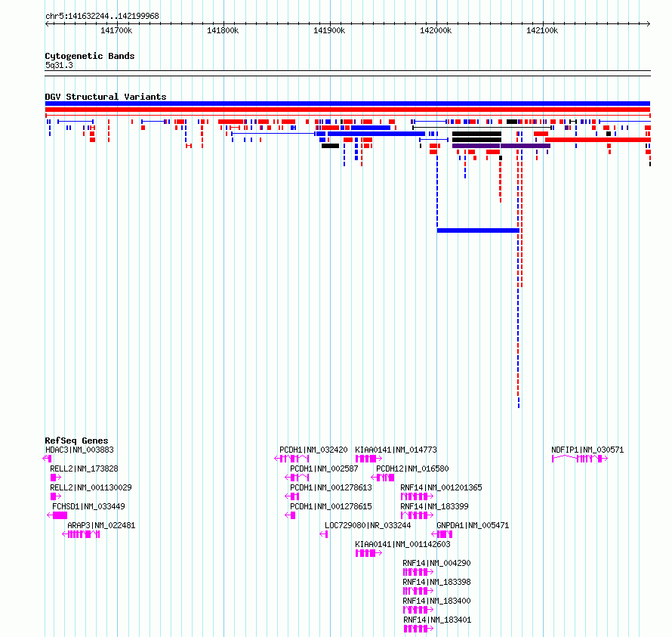The image size is (672, 637).
Task: Select the NDFIP1|NM_030571 gene label
Action: (x=587, y=450)
